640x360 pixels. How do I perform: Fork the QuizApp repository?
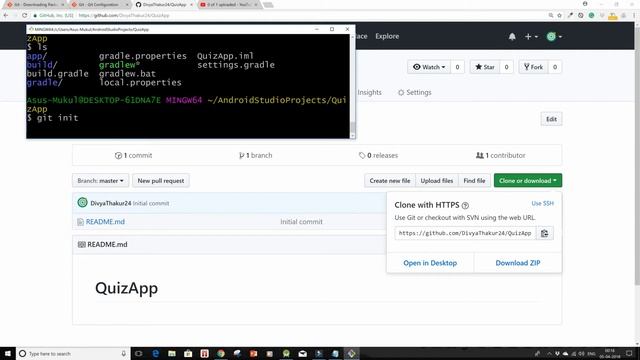tap(533, 67)
